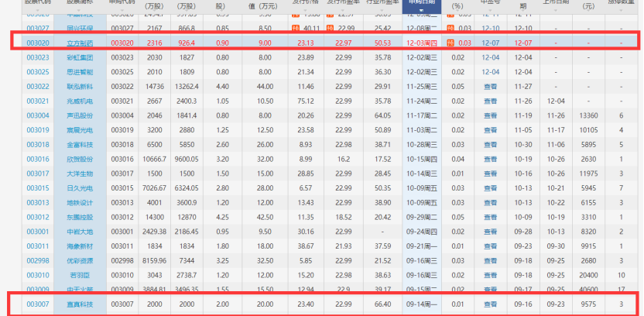Image resolution: width=644 pixels, height=316 pixels.
Task: Open the blue stock code link 003012
Action: 38,217
